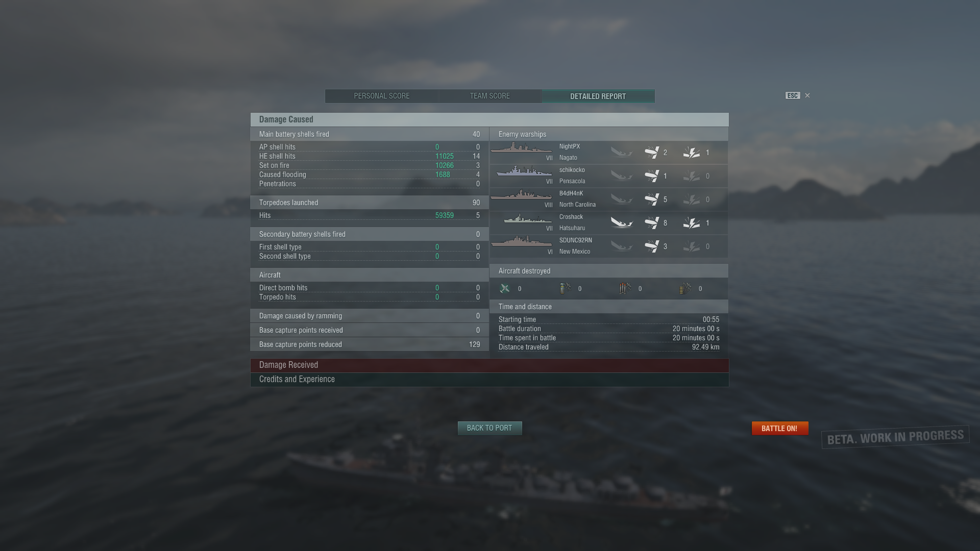Open the Team Score tab
This screenshot has height=551, width=980.
(490, 96)
